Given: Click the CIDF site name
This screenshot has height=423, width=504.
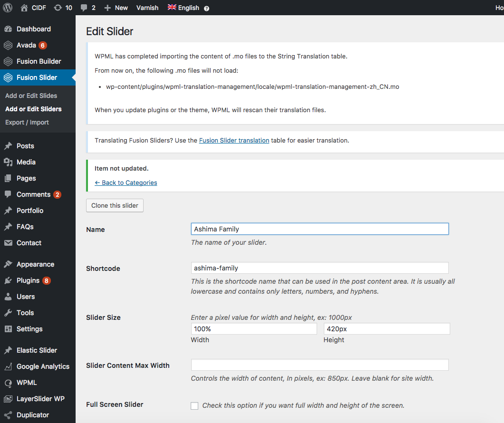Looking at the screenshot, I should pos(39,8).
